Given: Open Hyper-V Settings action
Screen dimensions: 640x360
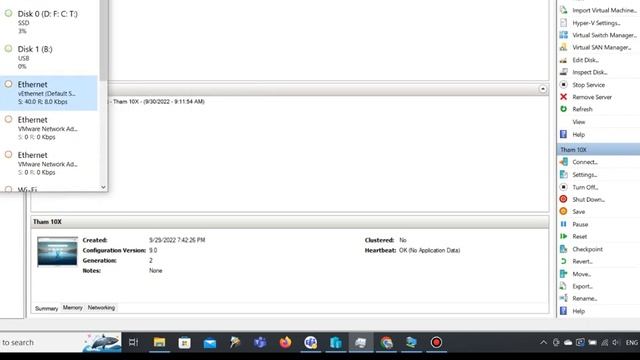Looking at the screenshot, I should coord(596,23).
